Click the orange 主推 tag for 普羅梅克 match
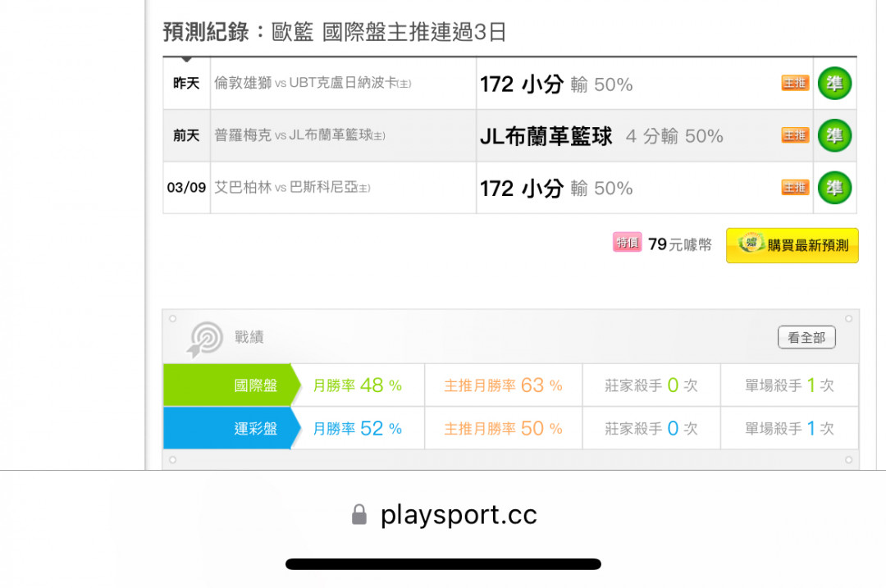Image resolution: width=886 pixels, height=588 pixels. point(795,135)
